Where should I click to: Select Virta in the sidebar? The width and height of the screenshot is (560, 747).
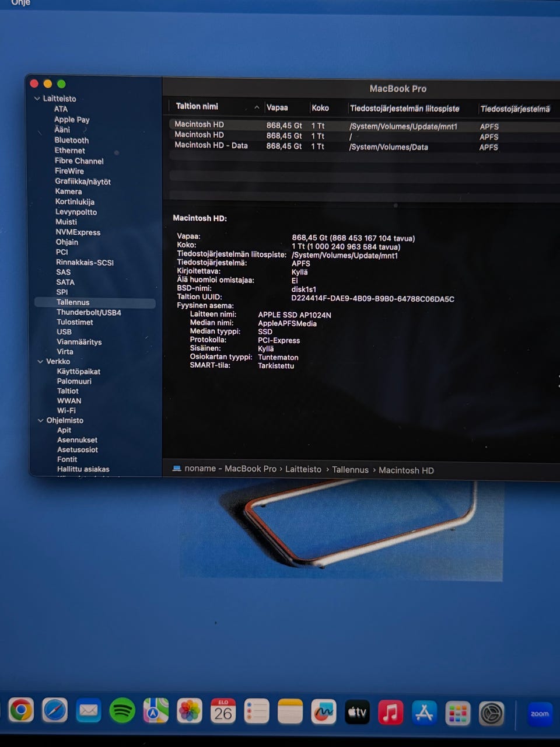(x=65, y=352)
